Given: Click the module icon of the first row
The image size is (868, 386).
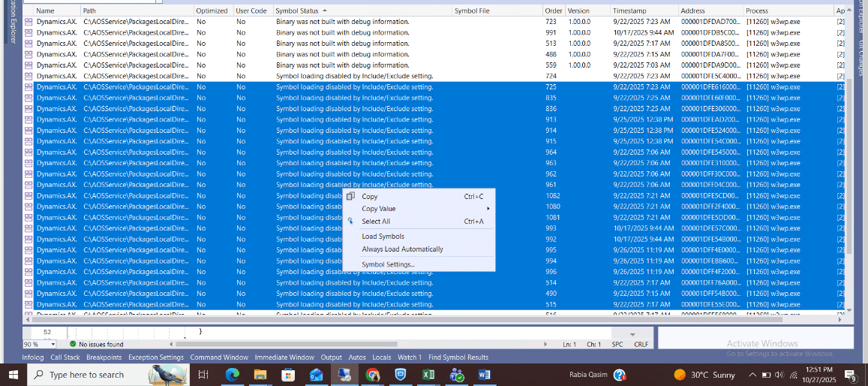Looking at the screenshot, I should point(29,22).
